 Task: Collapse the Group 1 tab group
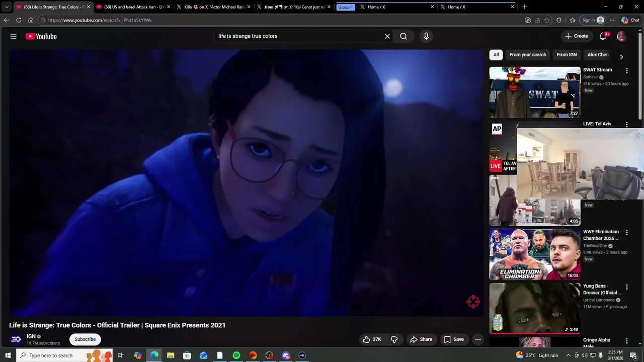(x=346, y=7)
